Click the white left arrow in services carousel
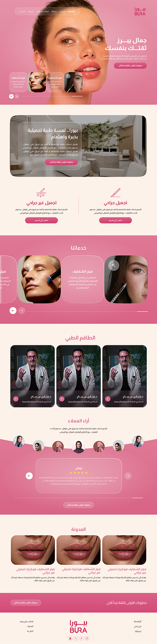This screenshot has width=157, height=644. pos(13,310)
